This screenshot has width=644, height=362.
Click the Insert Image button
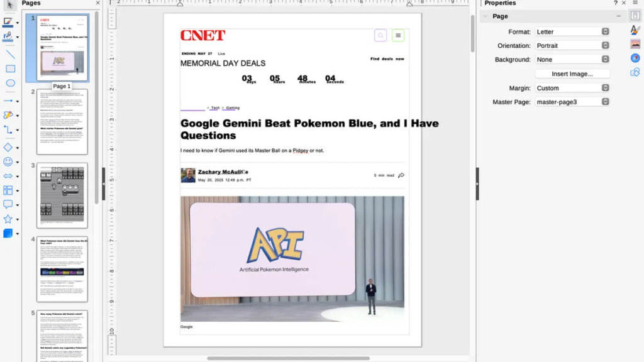pos(572,73)
